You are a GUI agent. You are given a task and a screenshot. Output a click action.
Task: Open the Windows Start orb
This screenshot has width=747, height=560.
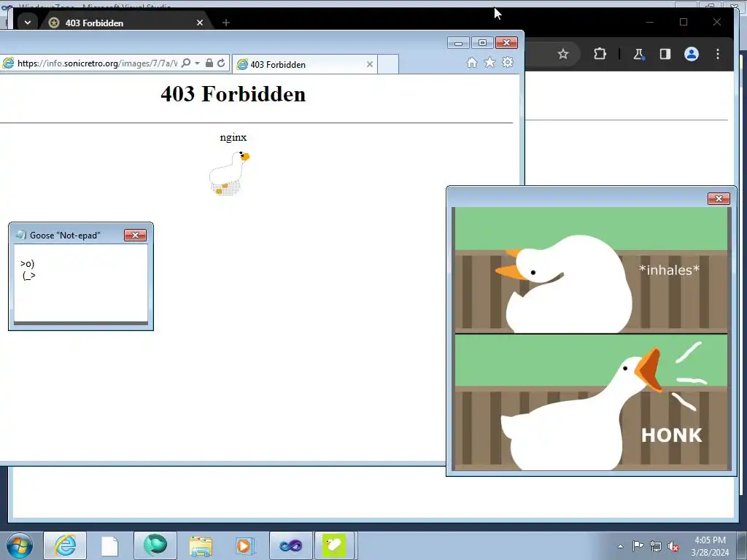pyautogui.click(x=20, y=545)
